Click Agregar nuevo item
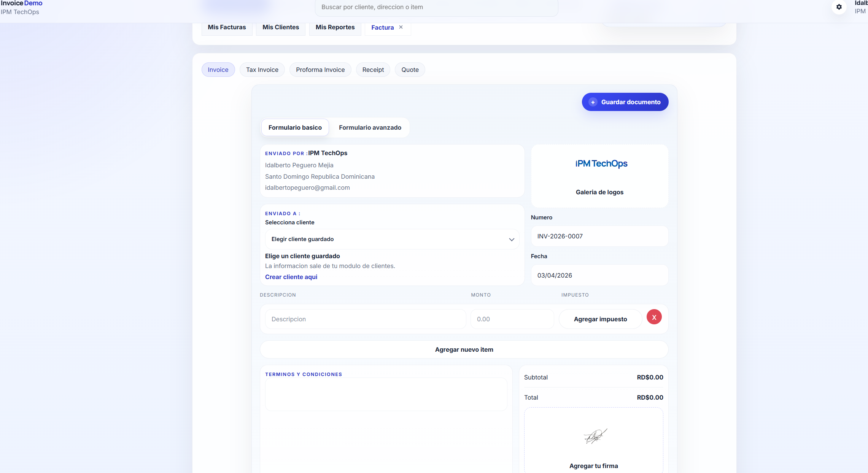Screen dimensions: 868x473 (x=464, y=349)
